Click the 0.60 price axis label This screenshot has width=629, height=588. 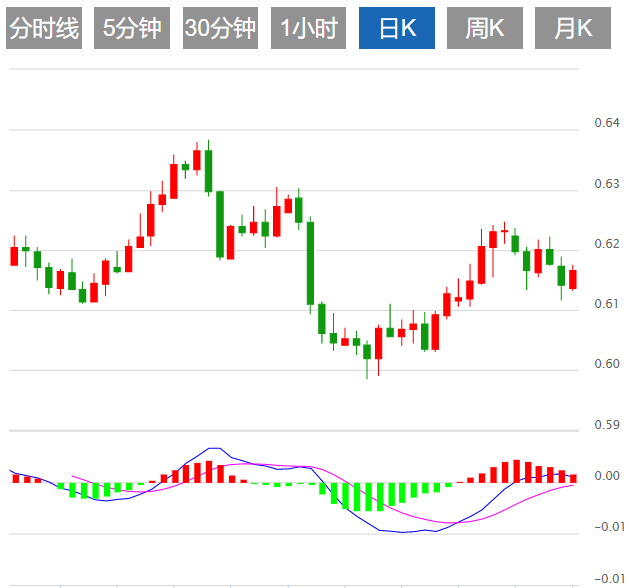point(607,364)
